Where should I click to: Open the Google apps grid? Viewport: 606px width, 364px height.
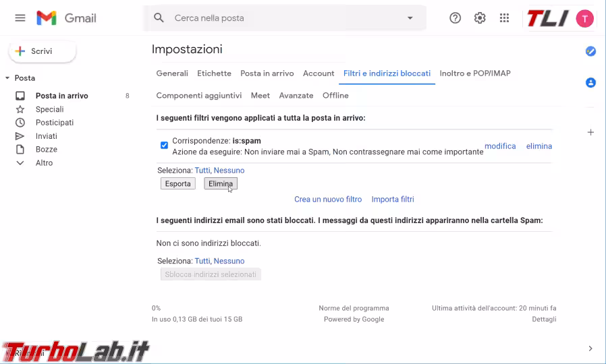504,18
